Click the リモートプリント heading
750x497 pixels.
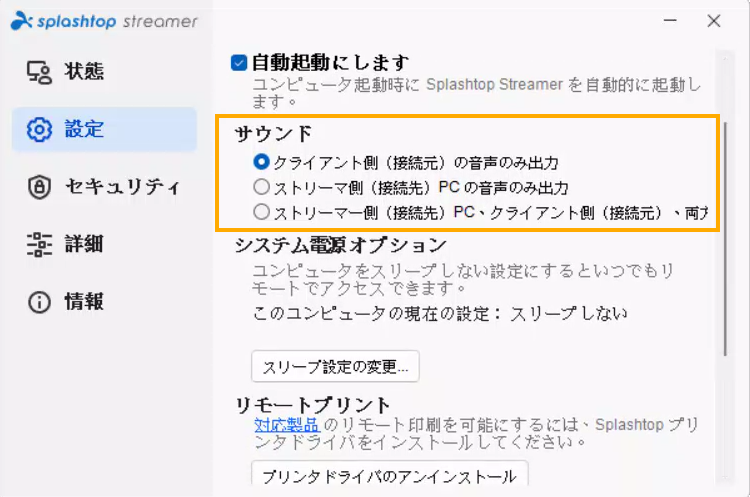point(313,405)
